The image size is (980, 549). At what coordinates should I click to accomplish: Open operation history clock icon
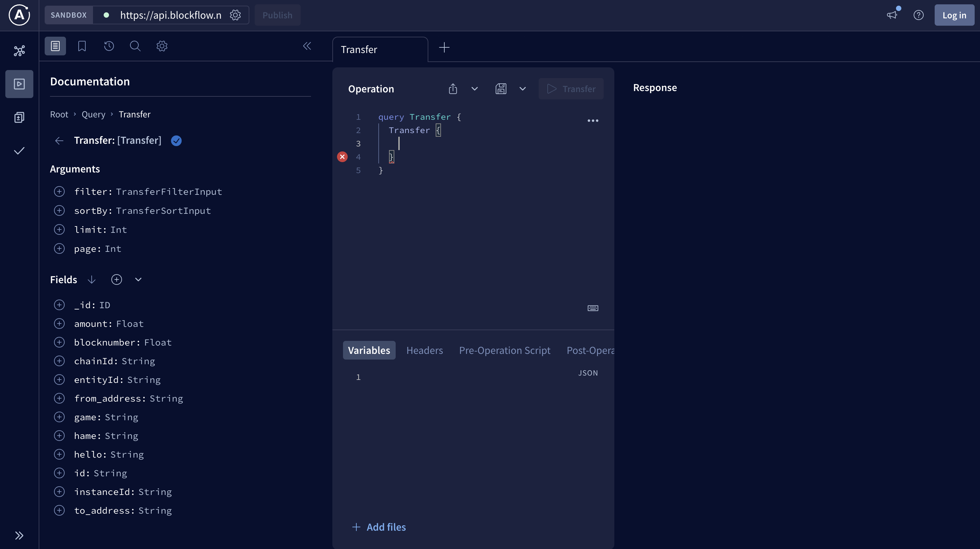(x=109, y=46)
